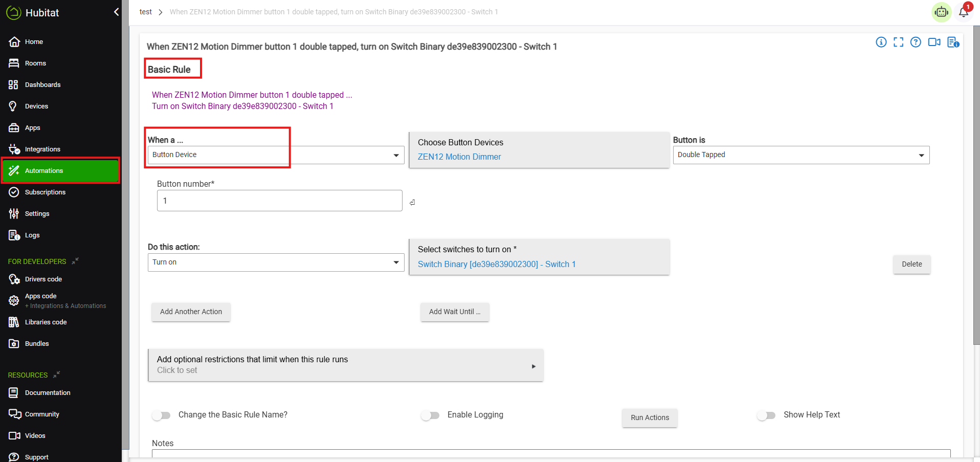The image size is (980, 462).
Task: Click the Documentation icon in sidebar
Action: pyautogui.click(x=14, y=392)
